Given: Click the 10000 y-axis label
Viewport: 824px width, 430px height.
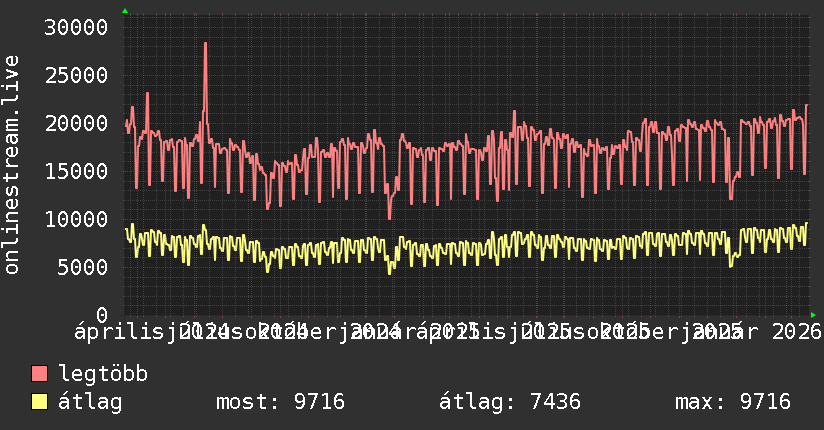Looking at the screenshot, I should [x=76, y=219].
